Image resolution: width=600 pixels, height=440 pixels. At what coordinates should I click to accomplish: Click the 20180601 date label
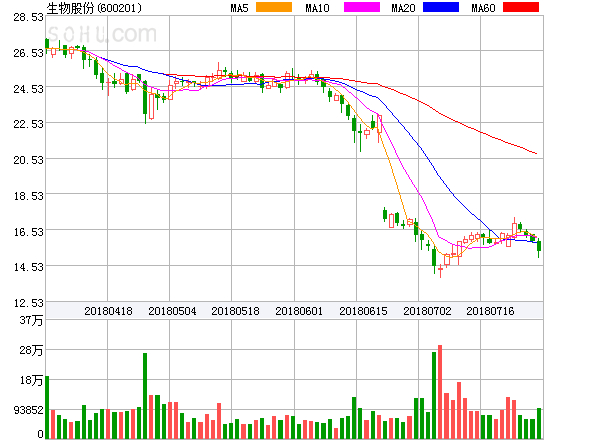[299, 311]
